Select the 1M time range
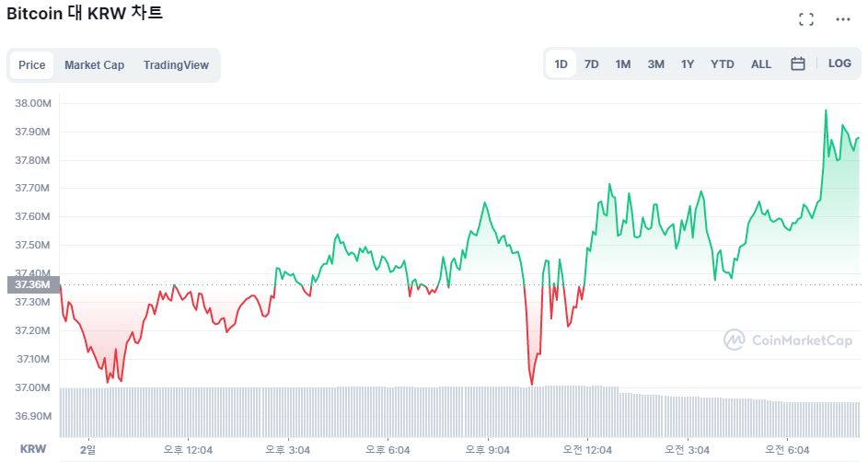This screenshot has width=868, height=462. pyautogui.click(x=623, y=64)
